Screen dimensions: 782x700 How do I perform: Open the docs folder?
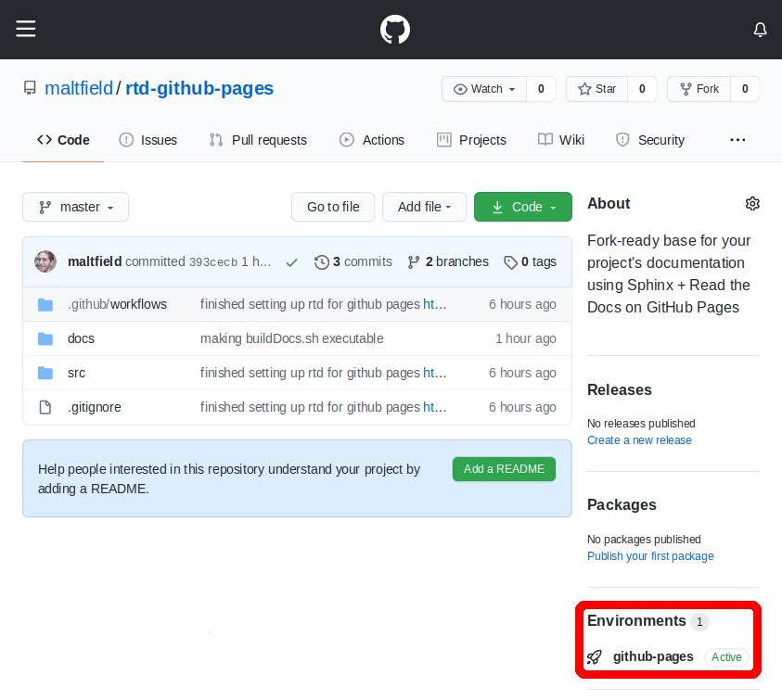tap(81, 338)
